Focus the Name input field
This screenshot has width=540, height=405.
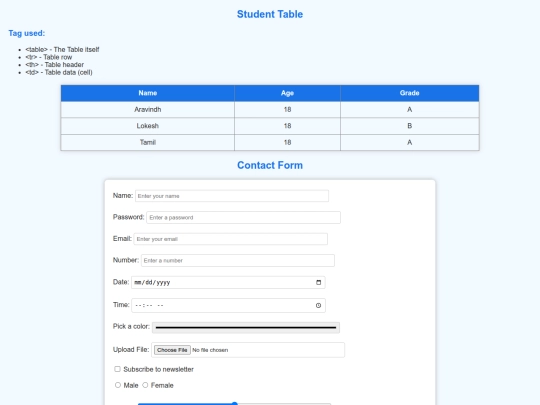(x=232, y=196)
